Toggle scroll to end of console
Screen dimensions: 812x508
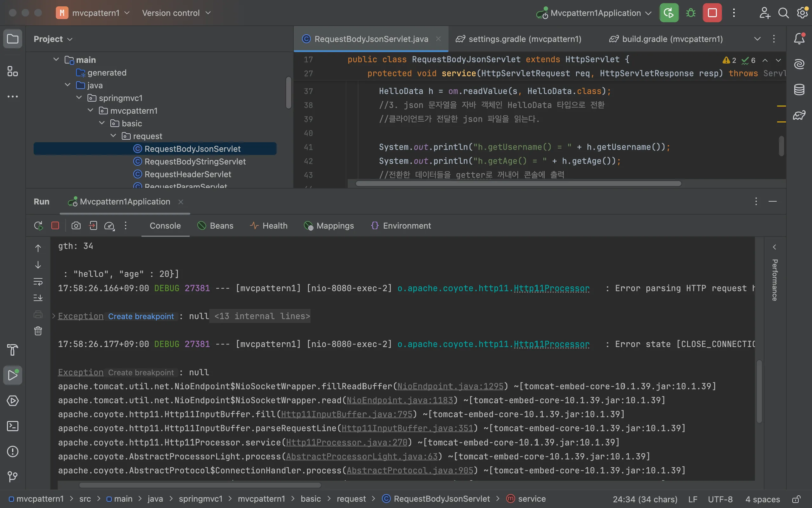38,298
